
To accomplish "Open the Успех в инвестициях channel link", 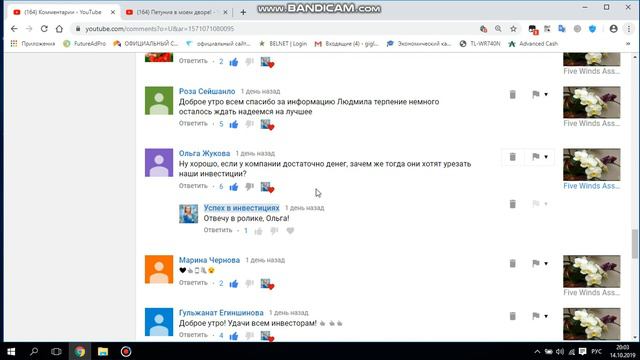I will pos(242,208).
